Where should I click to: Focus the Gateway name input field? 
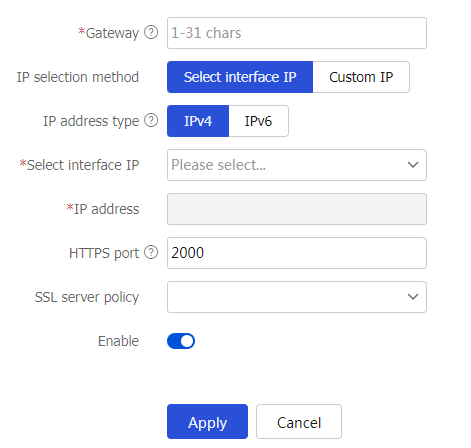point(297,33)
